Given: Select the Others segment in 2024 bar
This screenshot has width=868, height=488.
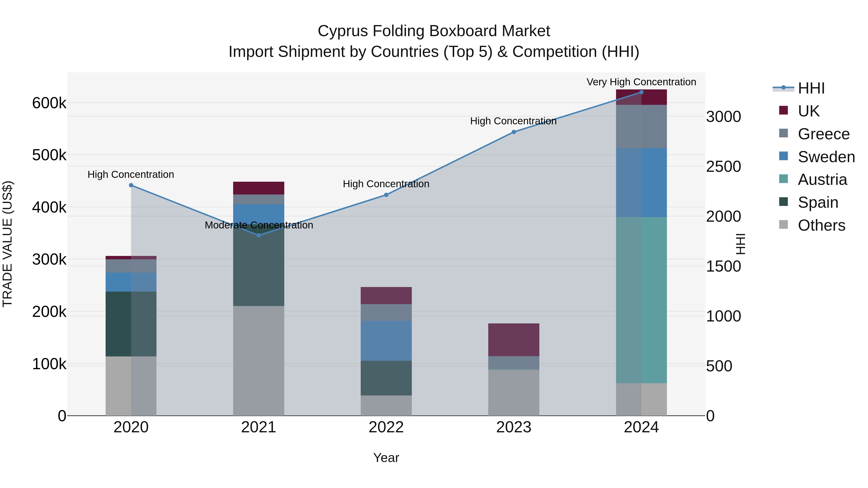Looking at the screenshot, I should click(642, 399).
